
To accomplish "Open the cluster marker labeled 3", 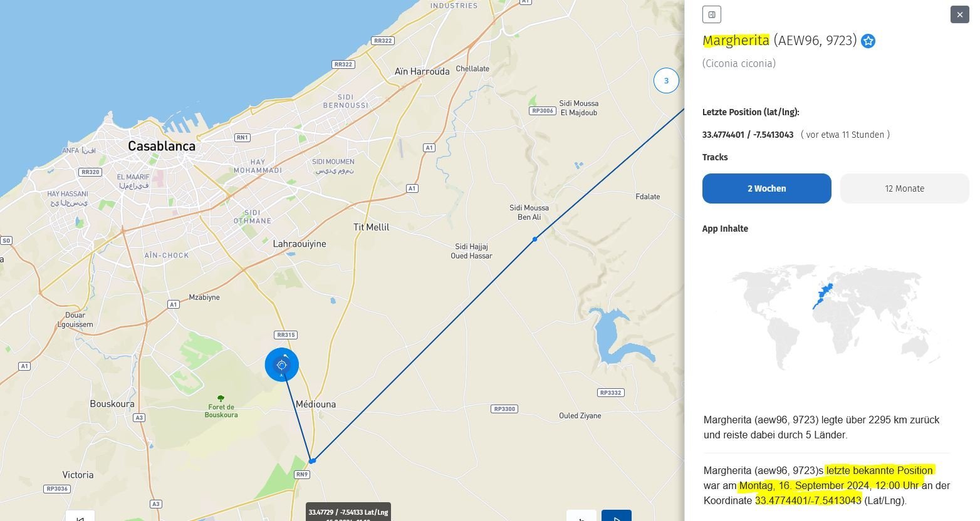I will 666,81.
